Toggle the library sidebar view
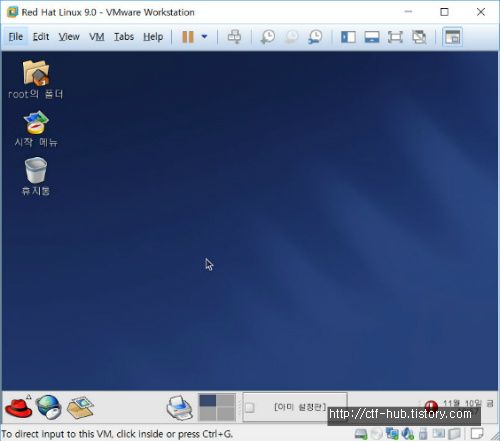The image size is (500, 441). [x=348, y=37]
